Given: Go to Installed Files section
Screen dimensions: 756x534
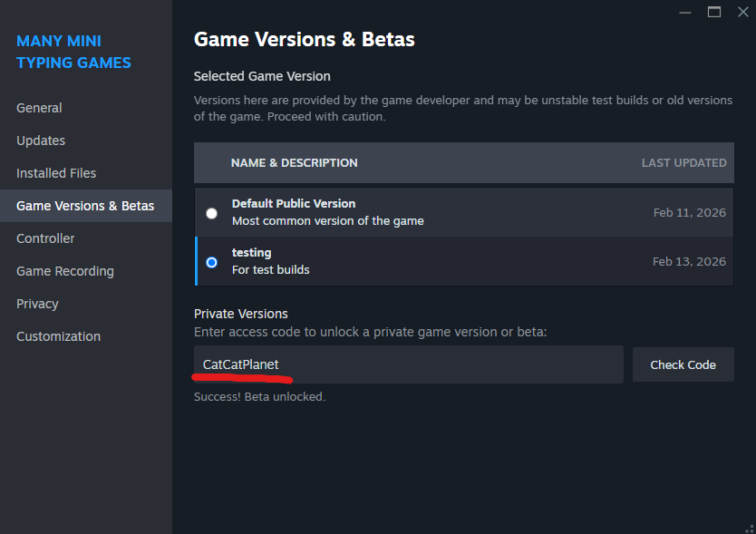Looking at the screenshot, I should (56, 173).
